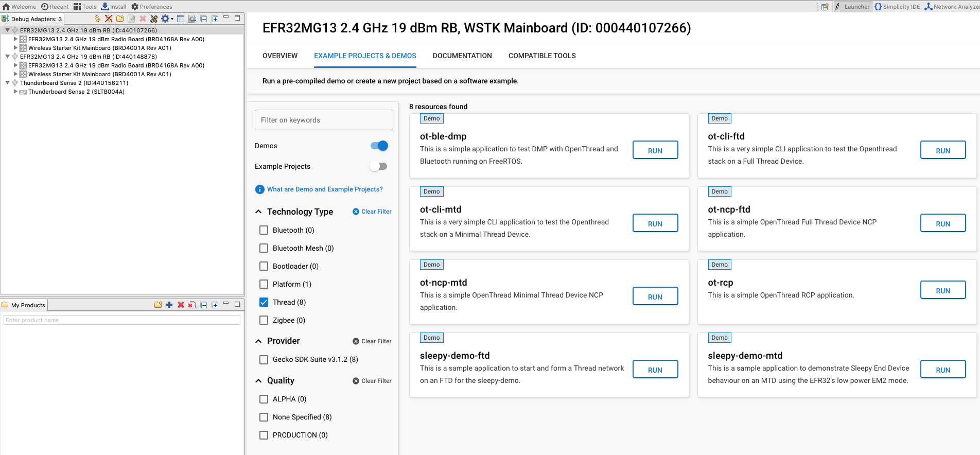Click the Filter on keywords field
The height and width of the screenshot is (455, 980).
[323, 120]
